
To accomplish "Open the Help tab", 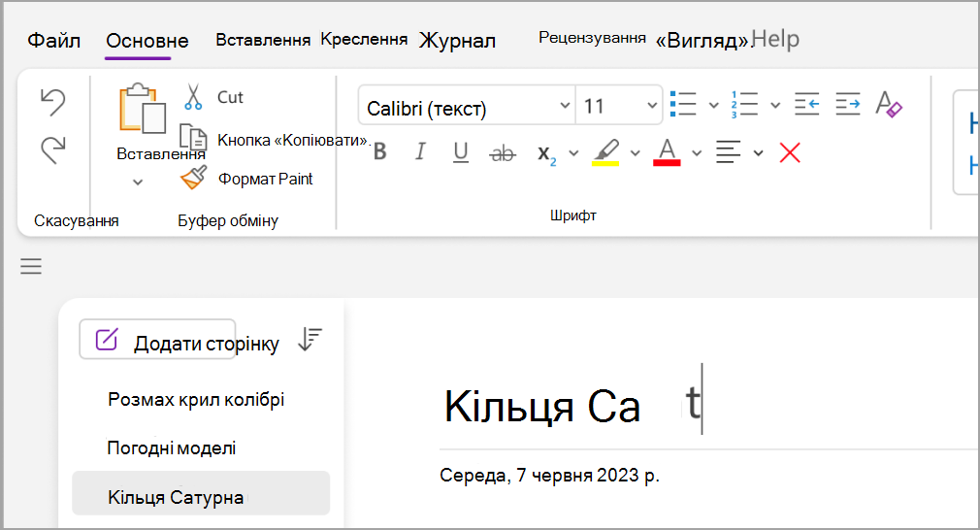I will [775, 40].
